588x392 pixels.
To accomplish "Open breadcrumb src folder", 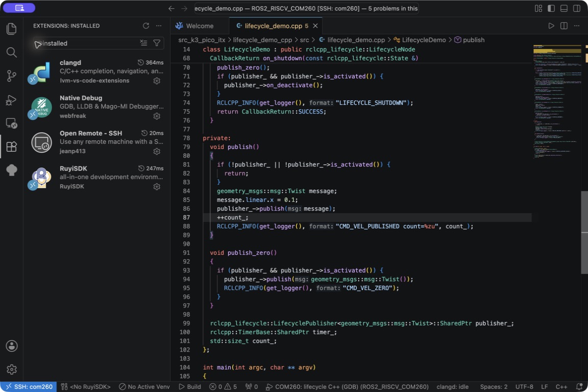I will [304, 40].
